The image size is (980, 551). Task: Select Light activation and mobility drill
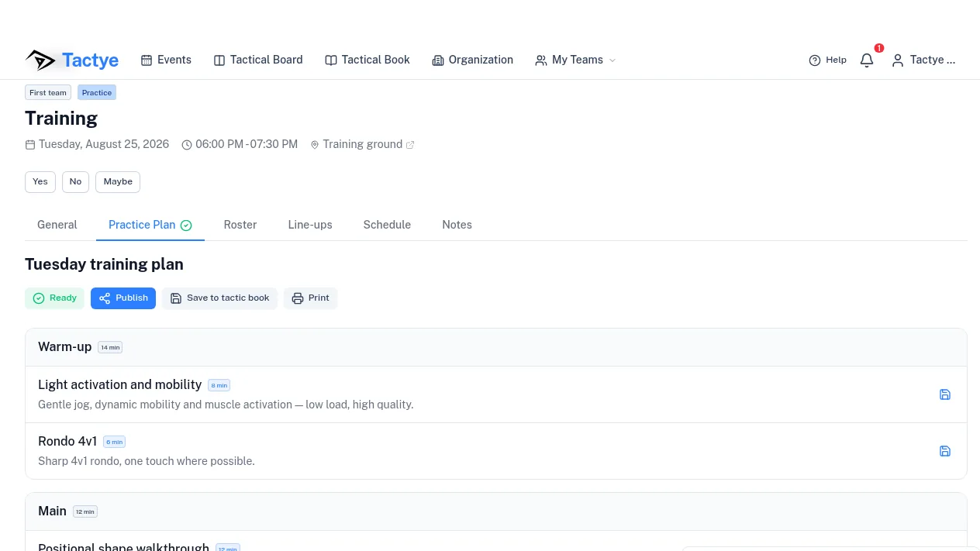pos(496,394)
